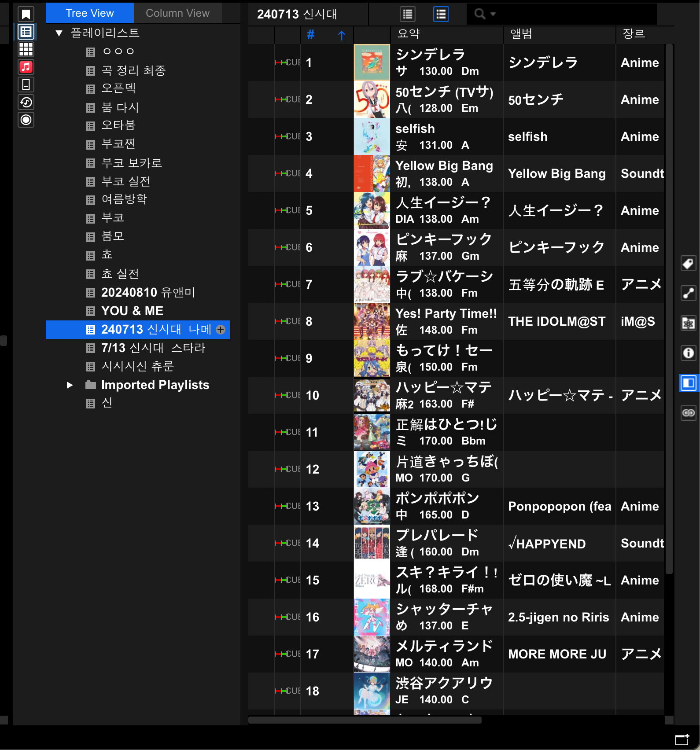
Task: Select track ピンキーフック title text
Action: (444, 239)
